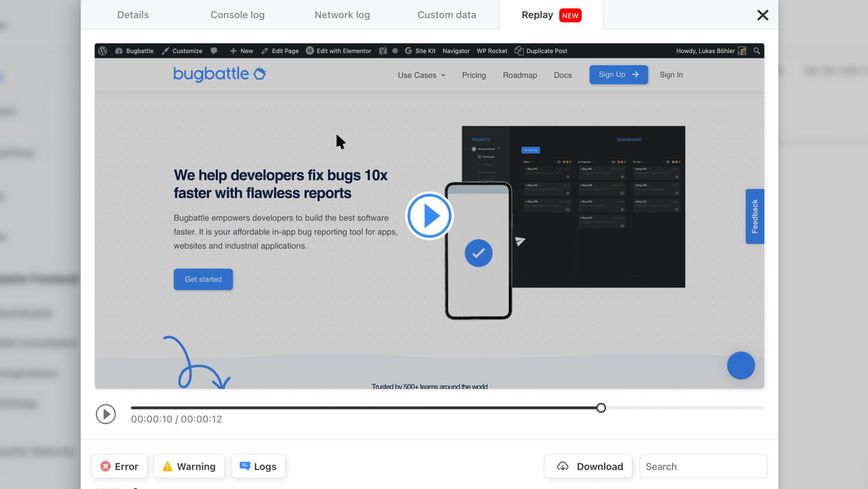Click the replay timeline scrubber handle
Image resolution: width=868 pixels, height=489 pixels.
(x=601, y=408)
